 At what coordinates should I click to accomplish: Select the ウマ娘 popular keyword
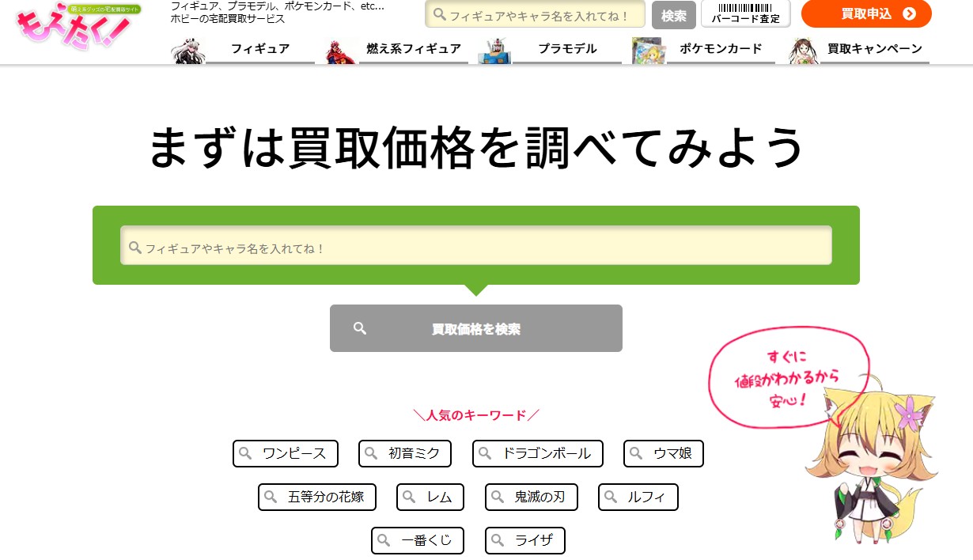[663, 453]
